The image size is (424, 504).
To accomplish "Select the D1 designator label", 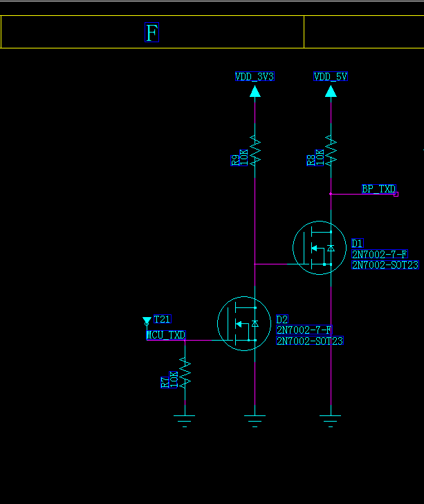I will pyautogui.click(x=357, y=243).
